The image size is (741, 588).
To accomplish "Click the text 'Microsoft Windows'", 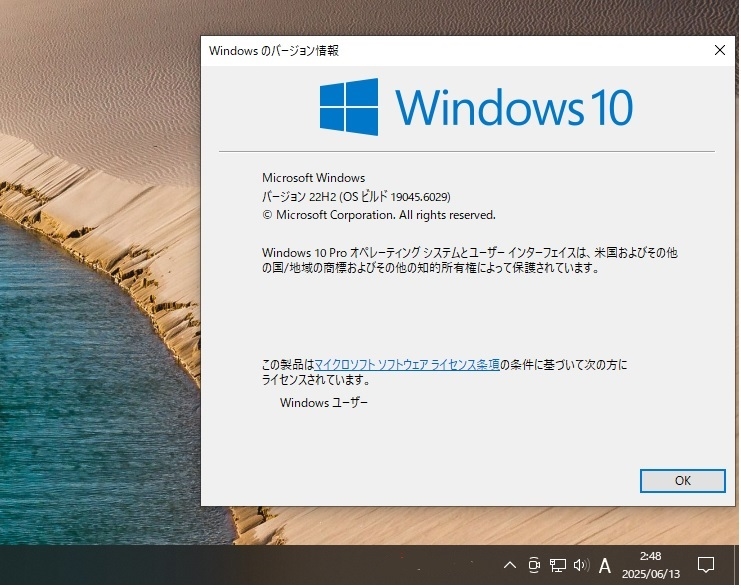I will pos(313,178).
